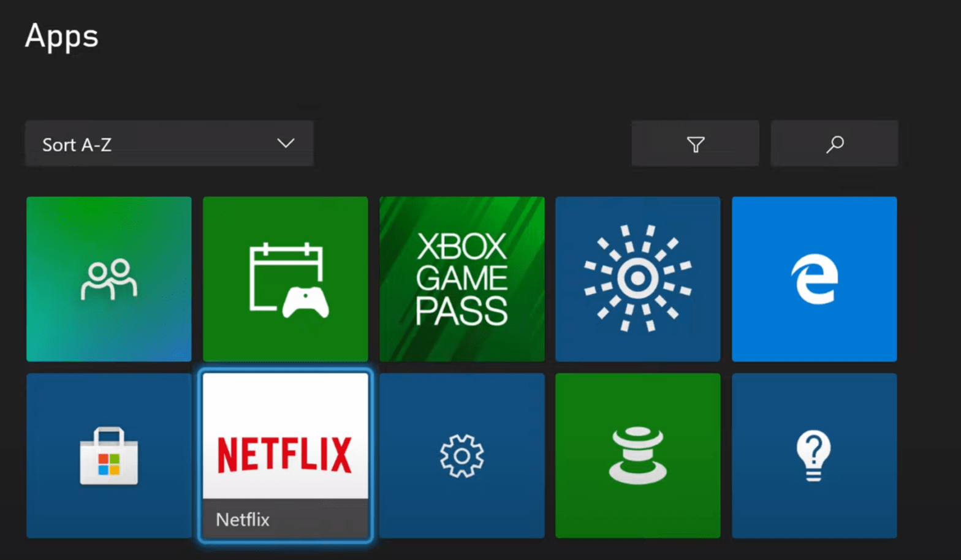Open the Xbox Family Settings tile
The width and height of the screenshot is (961, 560).
point(109,279)
